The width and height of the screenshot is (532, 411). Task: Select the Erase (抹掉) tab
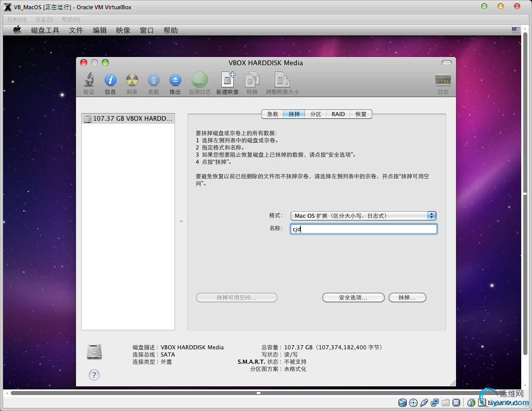[x=294, y=114]
